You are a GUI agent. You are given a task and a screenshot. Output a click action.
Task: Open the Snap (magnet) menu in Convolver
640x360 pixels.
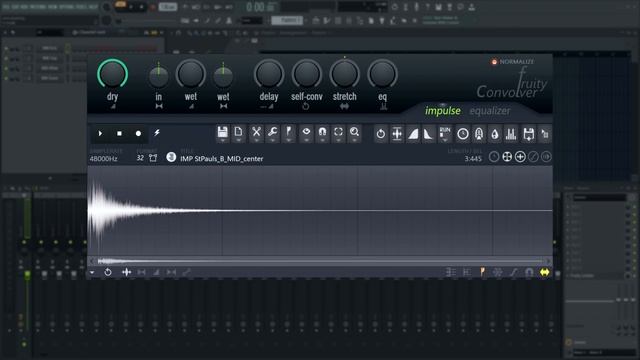click(x=322, y=133)
